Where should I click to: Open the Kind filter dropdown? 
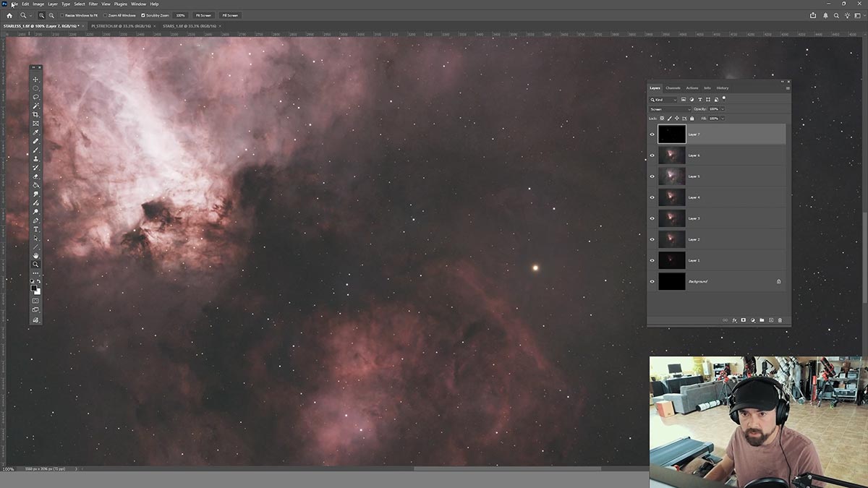point(675,99)
